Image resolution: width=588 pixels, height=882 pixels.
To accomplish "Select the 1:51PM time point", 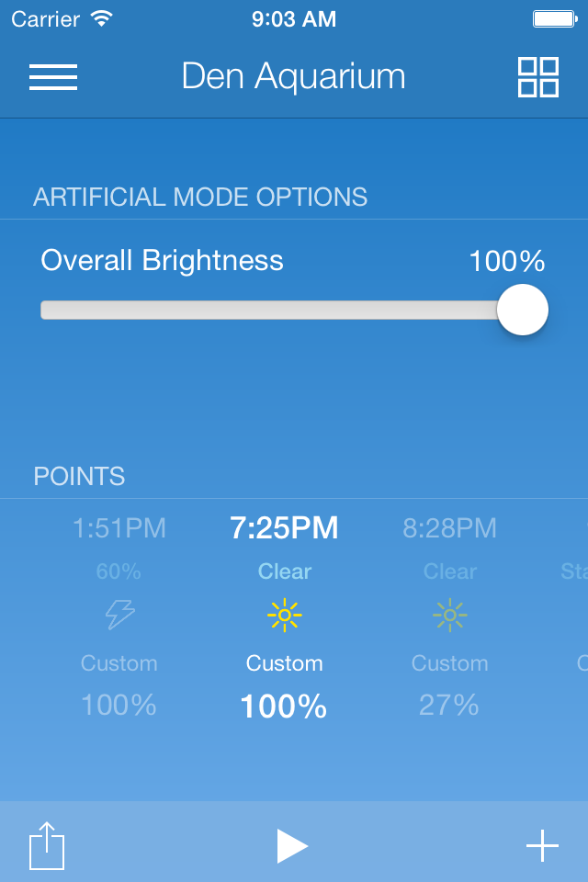I will [x=119, y=528].
